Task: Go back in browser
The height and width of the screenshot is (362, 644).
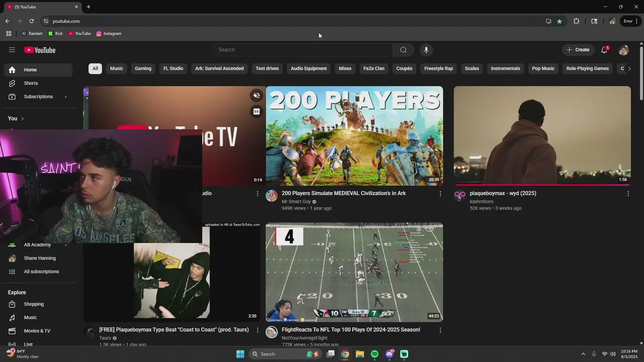Action: pyautogui.click(x=7, y=21)
